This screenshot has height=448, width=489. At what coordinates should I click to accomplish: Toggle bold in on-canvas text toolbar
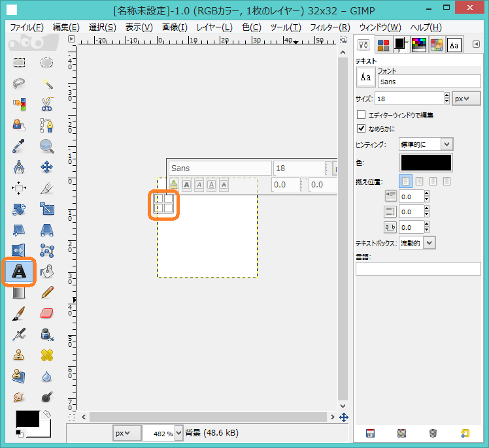click(186, 185)
